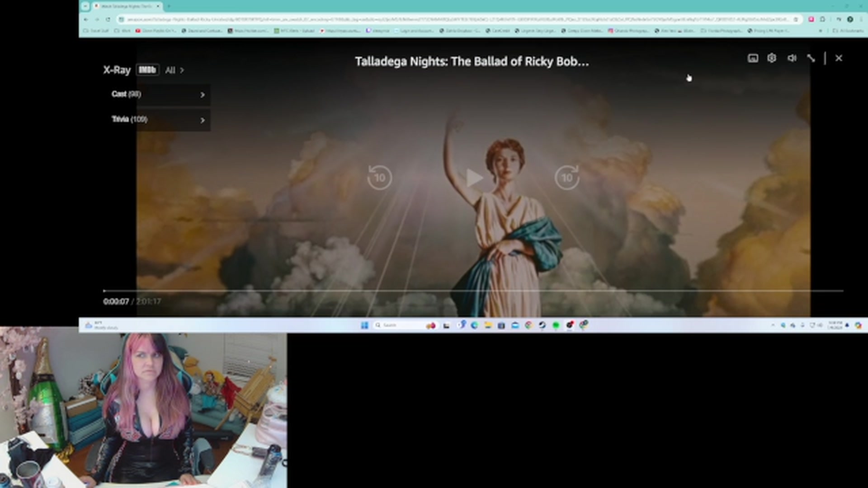
Task: Open the tab search dropdown
Action: [85, 6]
